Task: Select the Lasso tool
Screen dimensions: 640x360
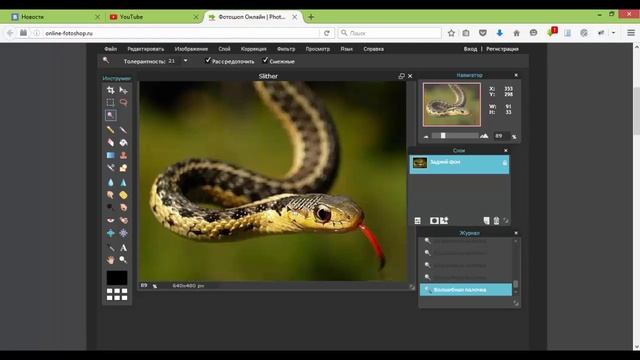Action: click(123, 102)
